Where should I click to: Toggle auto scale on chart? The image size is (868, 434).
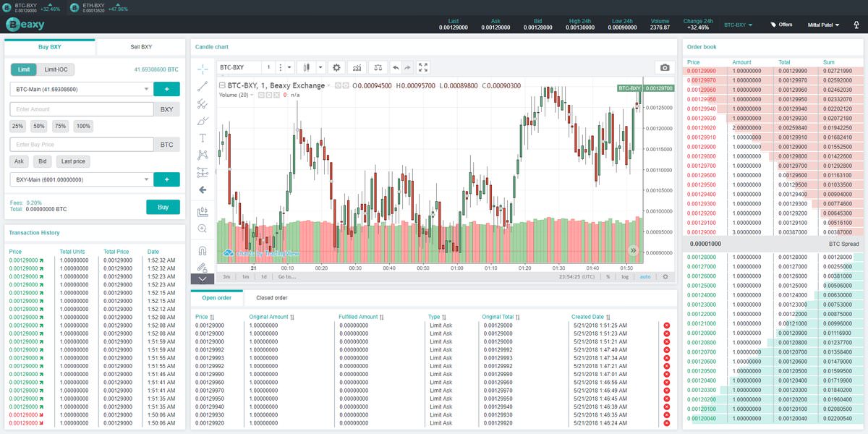(x=645, y=277)
